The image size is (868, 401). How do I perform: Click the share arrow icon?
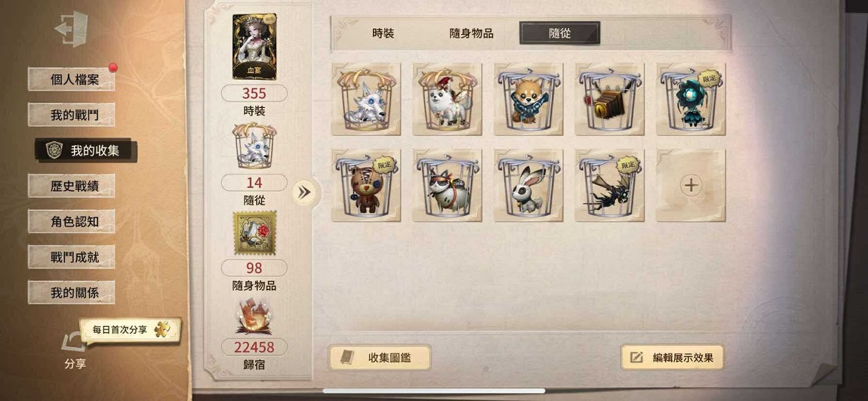(x=74, y=341)
